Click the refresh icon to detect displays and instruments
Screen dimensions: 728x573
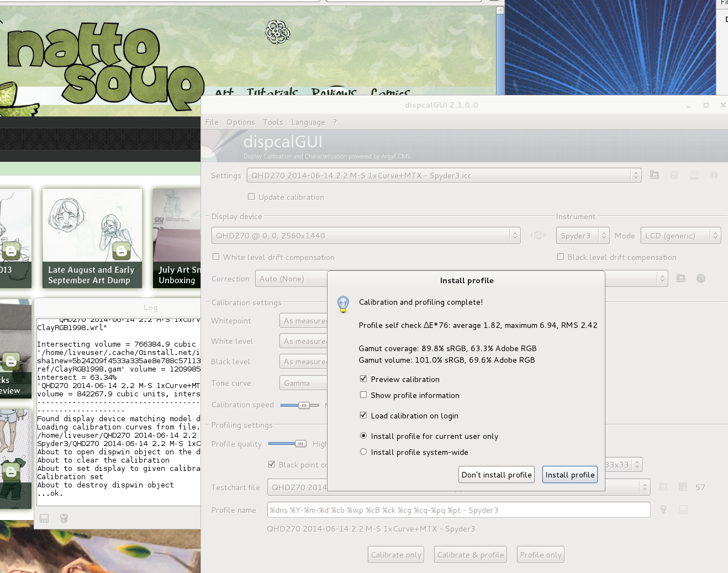pos(537,236)
